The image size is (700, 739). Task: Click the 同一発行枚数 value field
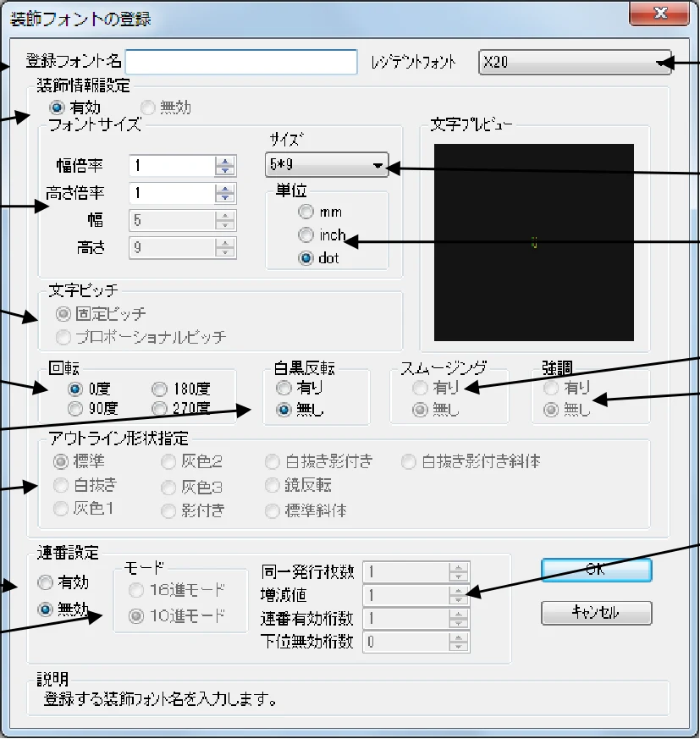tap(405, 572)
